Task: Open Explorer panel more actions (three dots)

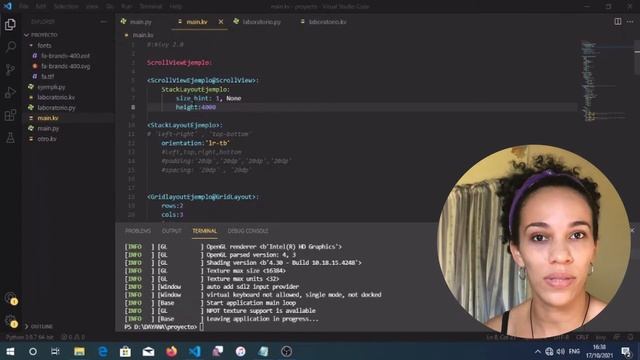Action: pos(103,22)
